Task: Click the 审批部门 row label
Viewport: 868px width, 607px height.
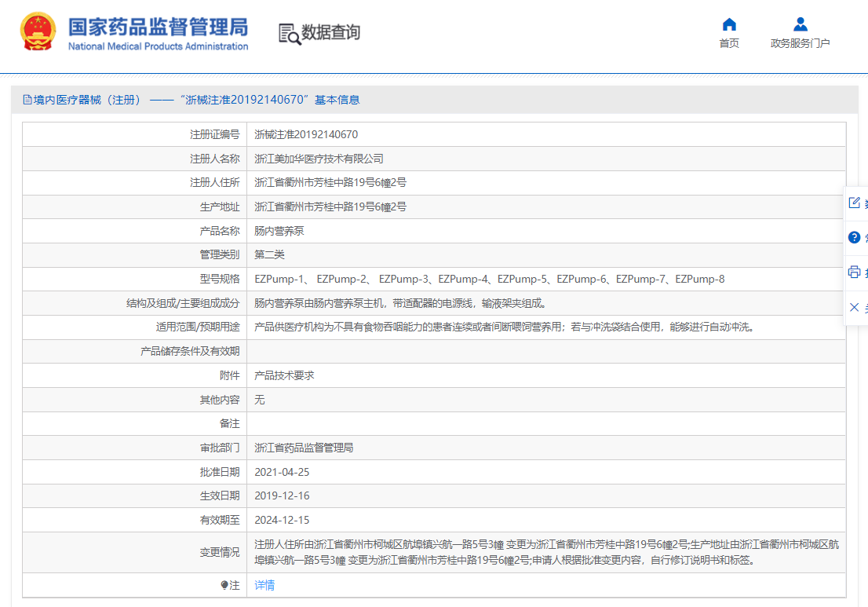Action: [220, 448]
